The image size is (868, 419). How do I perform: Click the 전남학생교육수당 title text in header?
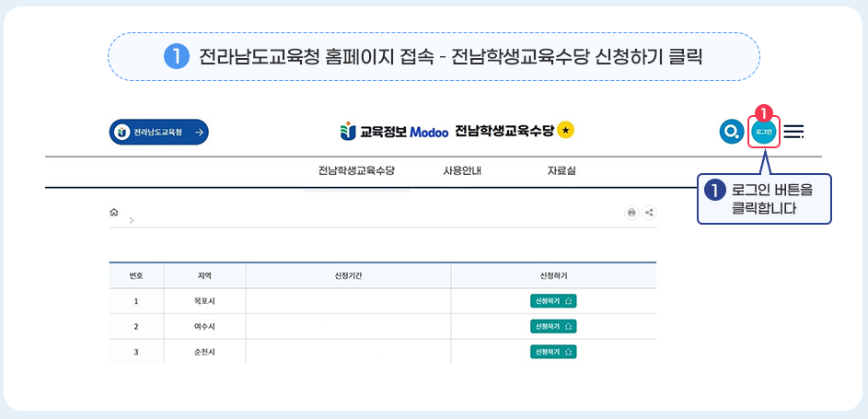(x=504, y=131)
